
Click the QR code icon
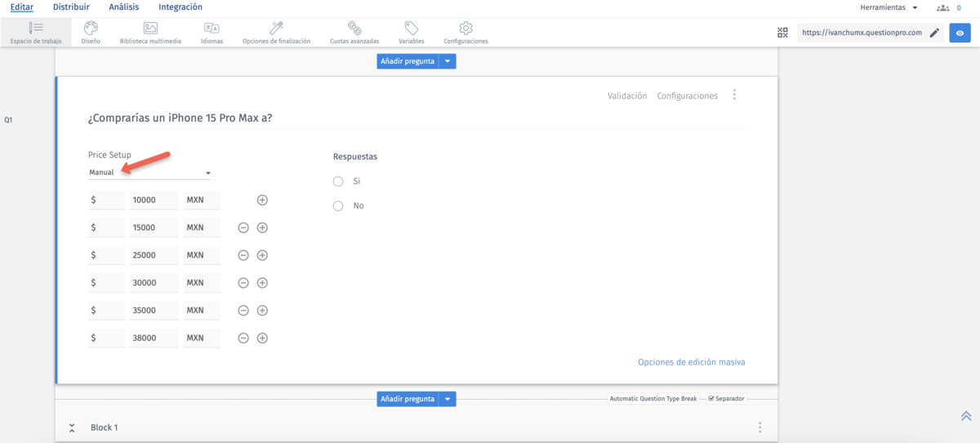(783, 33)
